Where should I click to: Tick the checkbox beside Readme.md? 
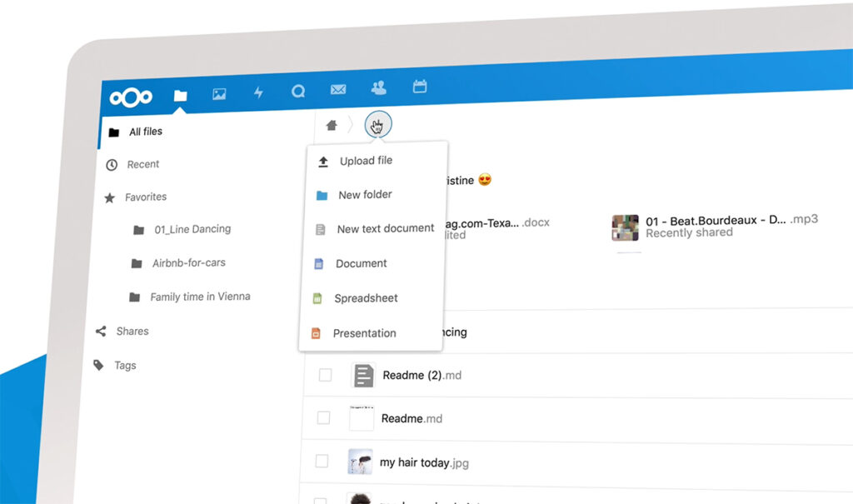(x=323, y=418)
